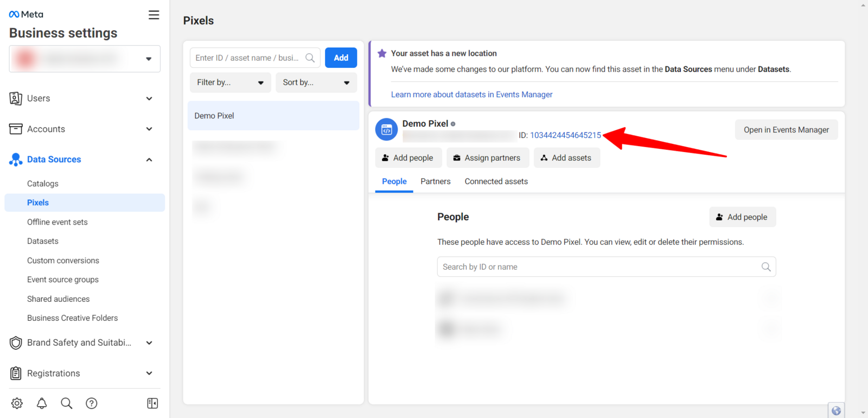This screenshot has width=868, height=418.
Task: Click the sidebar search magnifier icon
Action: click(67, 403)
